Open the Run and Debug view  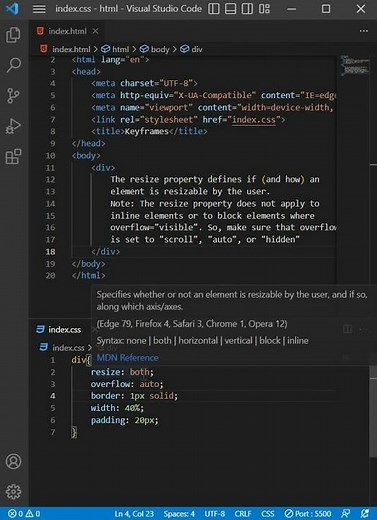13,126
